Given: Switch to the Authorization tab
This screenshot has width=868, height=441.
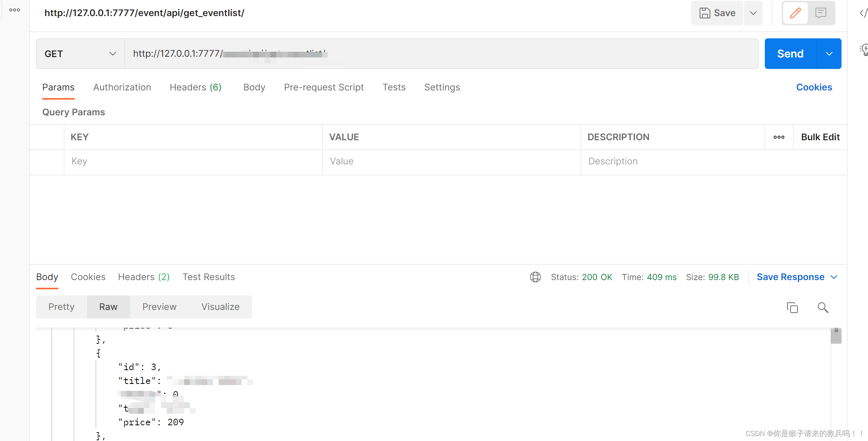Looking at the screenshot, I should [x=122, y=87].
